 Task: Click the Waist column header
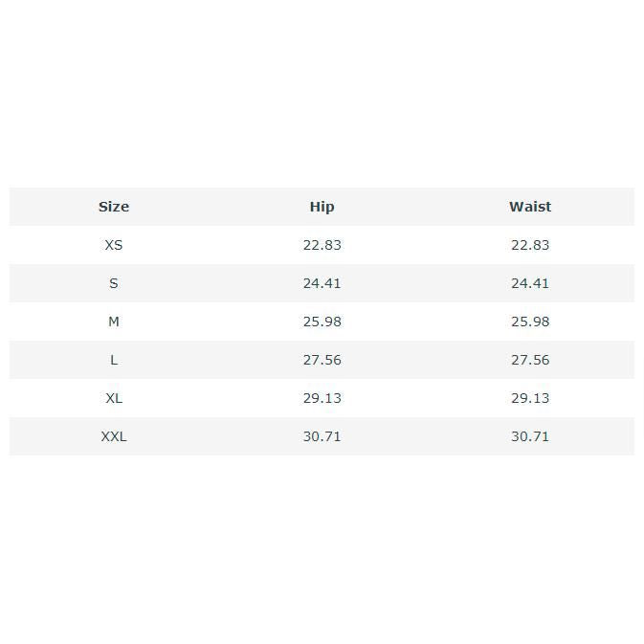(x=530, y=207)
